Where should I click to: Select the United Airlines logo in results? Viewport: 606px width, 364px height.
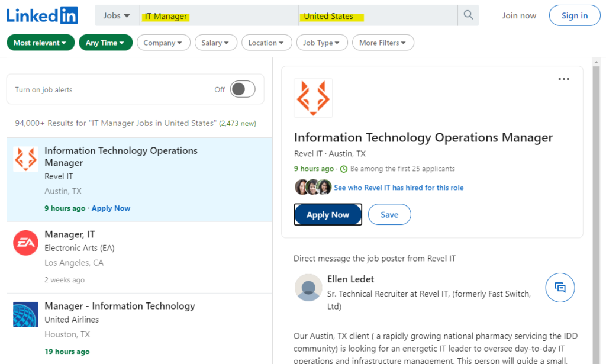click(x=25, y=314)
